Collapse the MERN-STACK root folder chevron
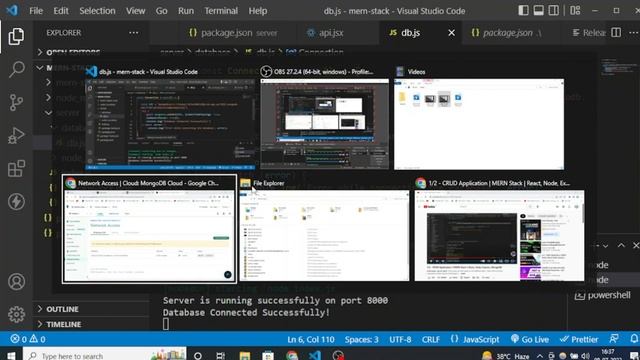 coord(40,67)
